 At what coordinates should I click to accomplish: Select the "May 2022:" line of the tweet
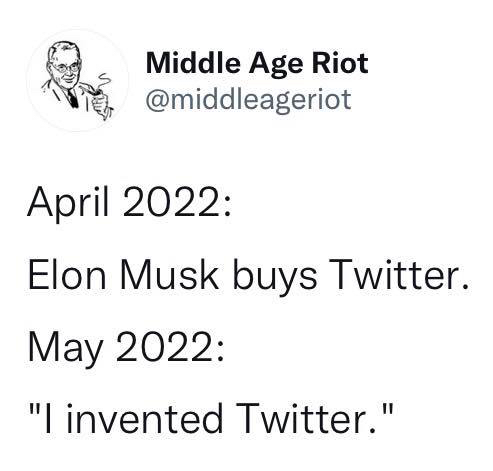(x=126, y=349)
